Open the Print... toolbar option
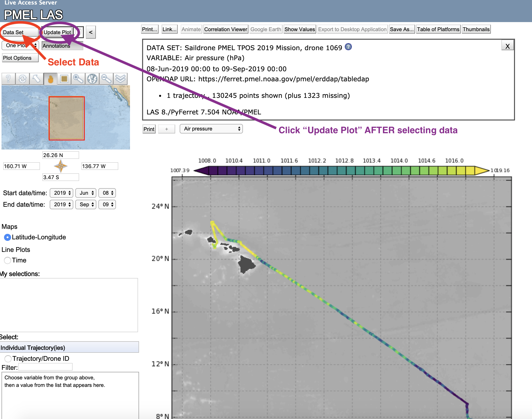 point(150,29)
